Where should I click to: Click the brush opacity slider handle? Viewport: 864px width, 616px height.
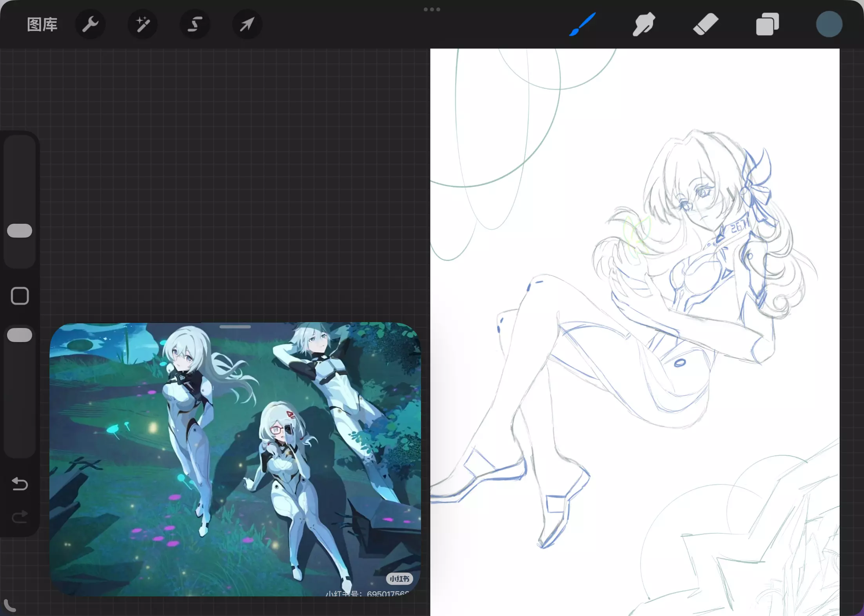pyautogui.click(x=20, y=335)
